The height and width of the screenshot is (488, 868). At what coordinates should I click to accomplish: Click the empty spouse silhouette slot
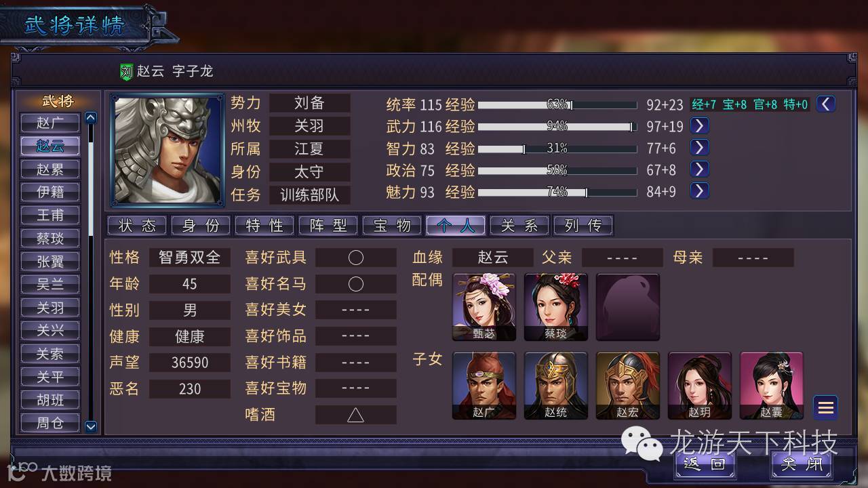pos(628,307)
